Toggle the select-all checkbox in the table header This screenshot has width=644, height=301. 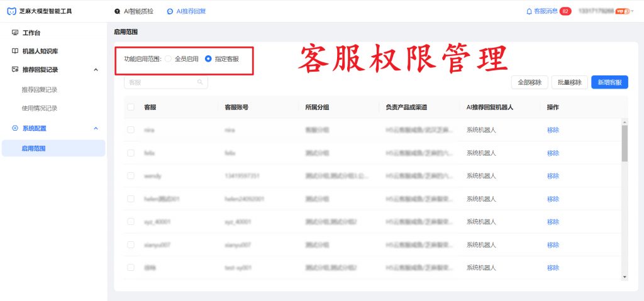click(131, 107)
